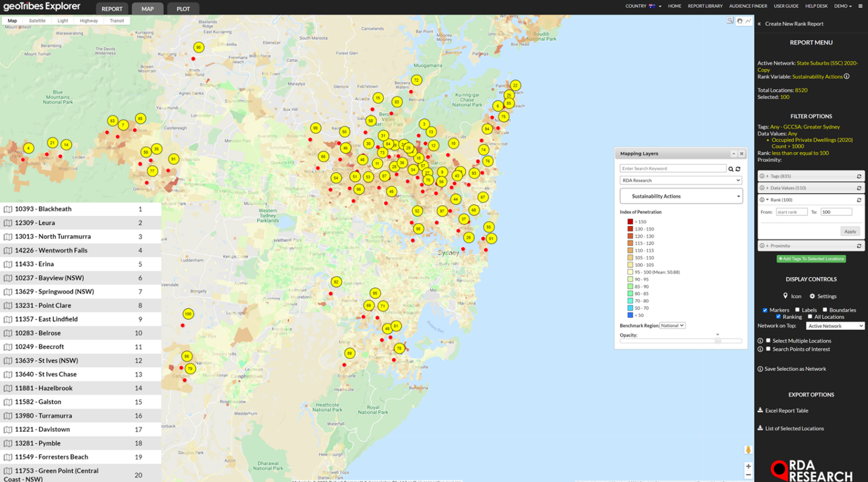Open the Sustainability Actions layer dropdown
The image size is (868, 482).
click(681, 197)
